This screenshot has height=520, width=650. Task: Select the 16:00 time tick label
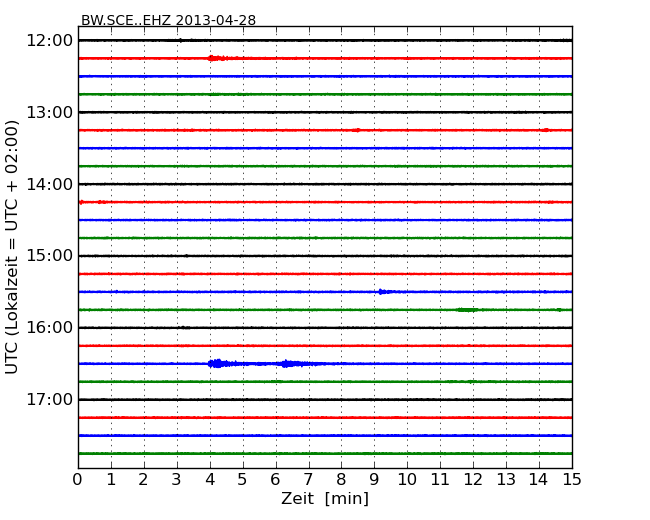pos(50,328)
